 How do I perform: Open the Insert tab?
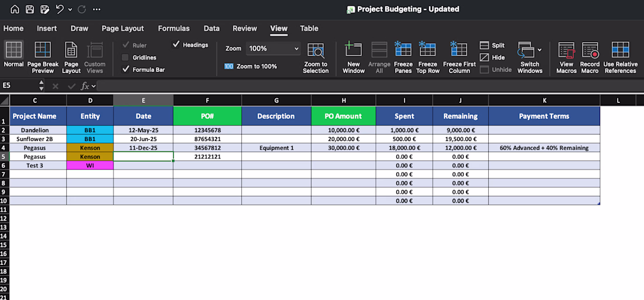(47, 28)
